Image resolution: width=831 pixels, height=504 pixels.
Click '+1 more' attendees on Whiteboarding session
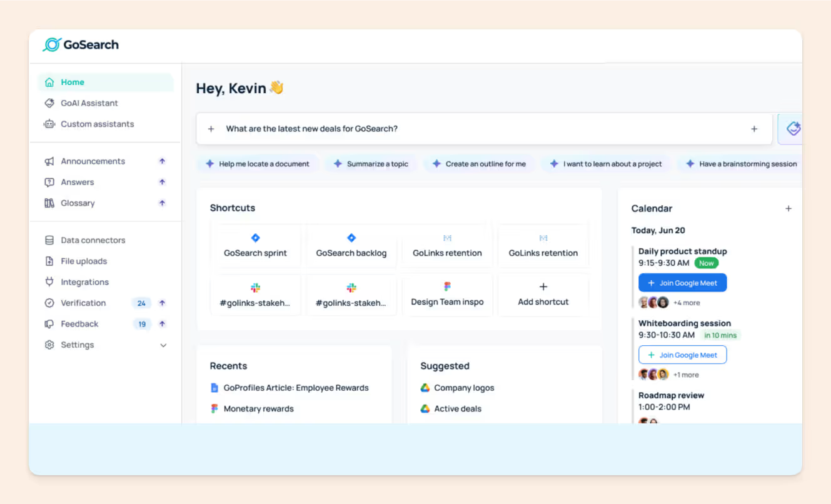(686, 375)
